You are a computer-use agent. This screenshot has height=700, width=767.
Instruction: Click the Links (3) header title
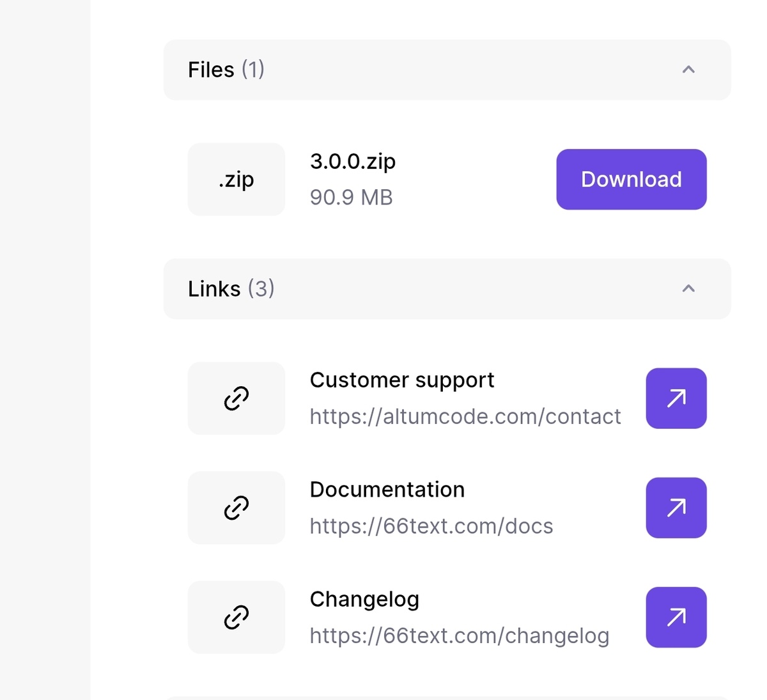[231, 288]
